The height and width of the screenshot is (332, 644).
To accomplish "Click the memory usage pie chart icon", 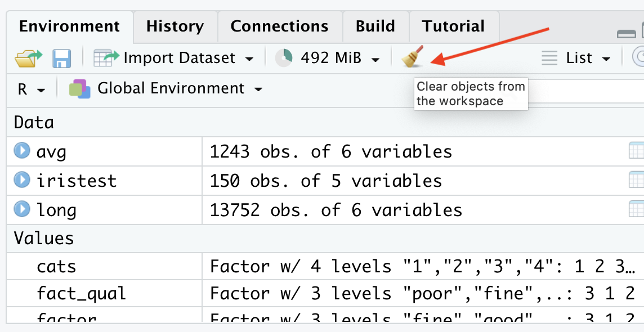I will click(x=284, y=58).
